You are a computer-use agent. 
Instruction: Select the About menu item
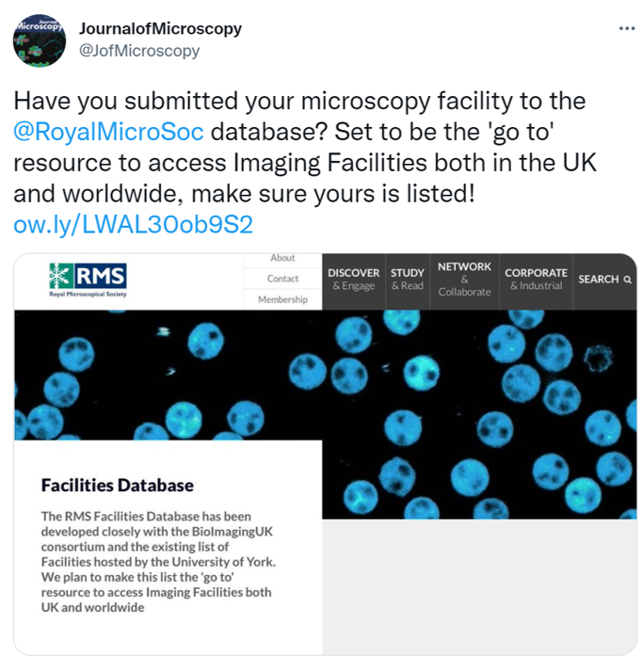point(282,258)
